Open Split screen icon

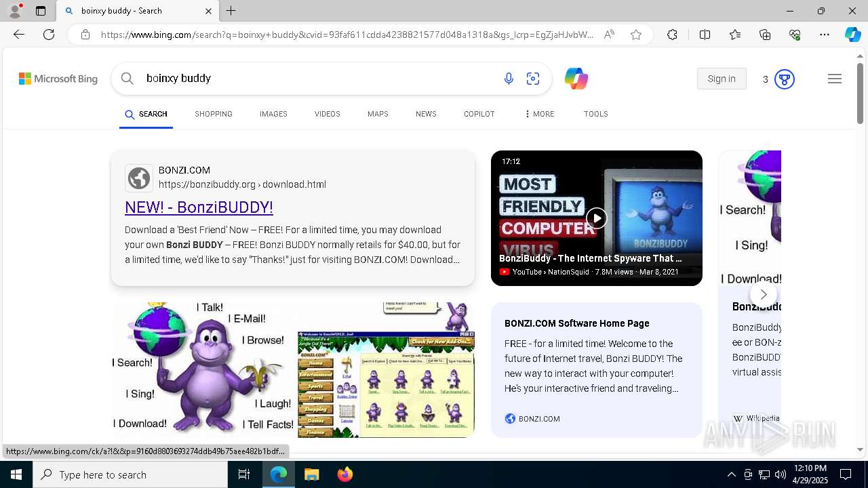(705, 35)
